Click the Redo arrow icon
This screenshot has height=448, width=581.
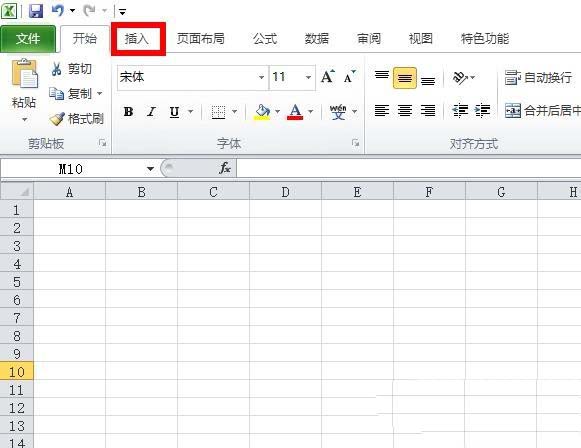[x=89, y=10]
